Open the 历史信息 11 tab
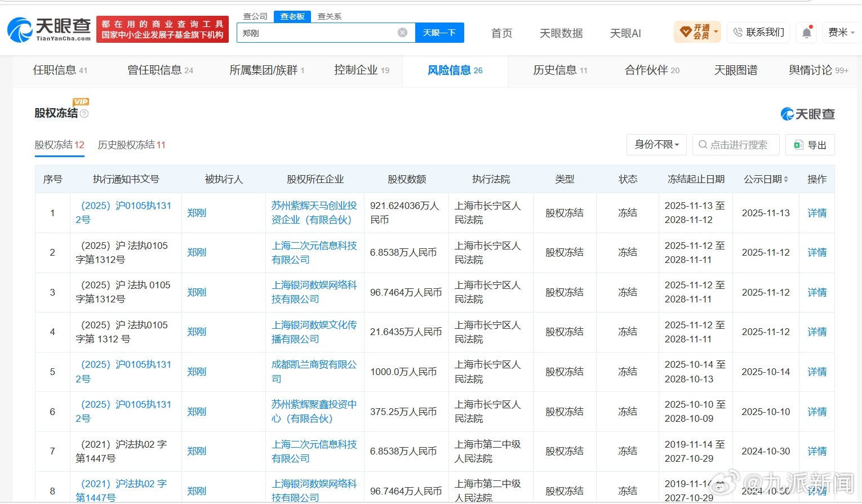The height and width of the screenshot is (504, 862). (x=561, y=70)
